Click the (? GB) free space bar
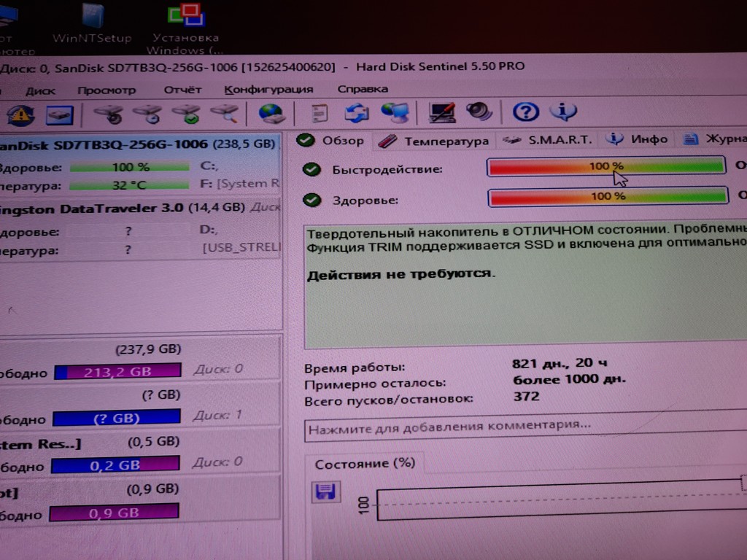Screen dimensions: 747x560 (117, 418)
